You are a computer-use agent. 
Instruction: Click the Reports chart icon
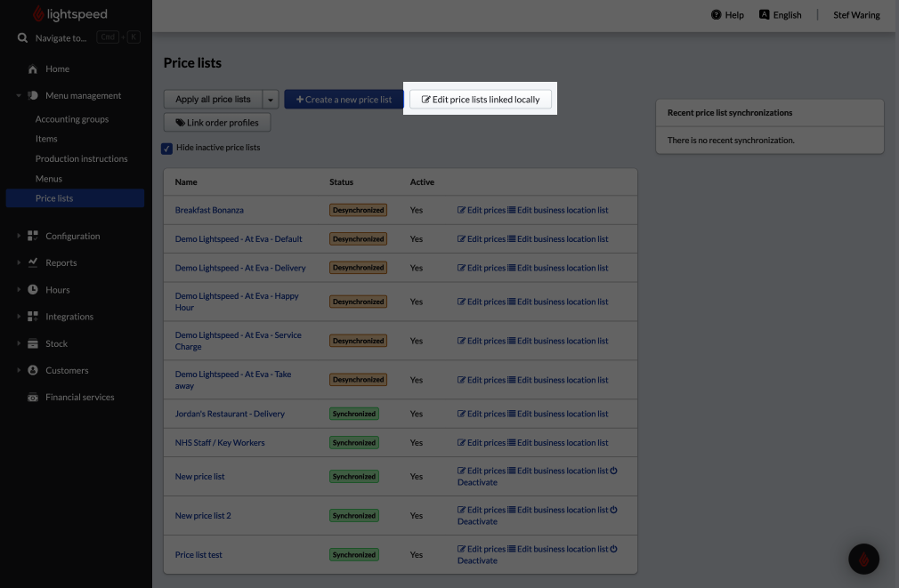coord(33,262)
